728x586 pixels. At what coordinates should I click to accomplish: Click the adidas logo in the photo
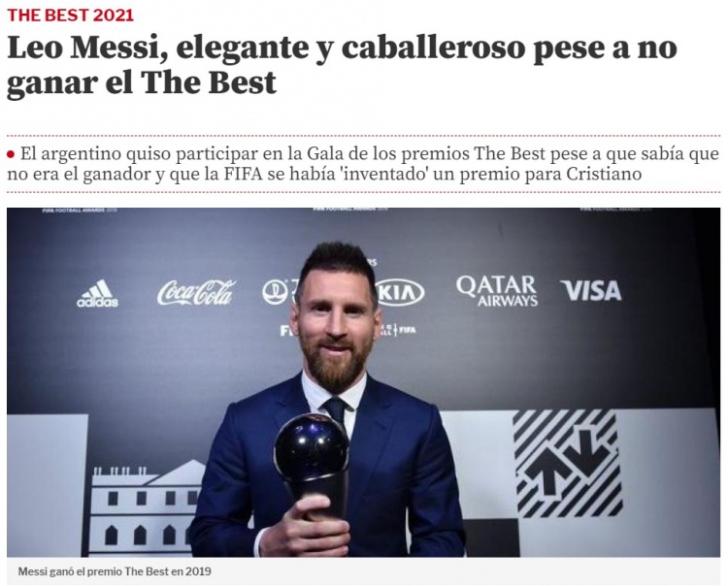[97, 293]
